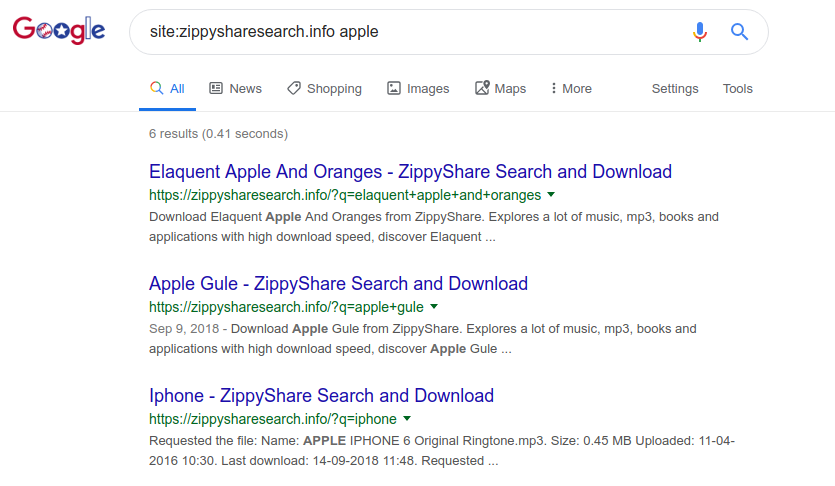The height and width of the screenshot is (486, 835).
Task: Switch to the Shopping tab
Action: (x=324, y=88)
